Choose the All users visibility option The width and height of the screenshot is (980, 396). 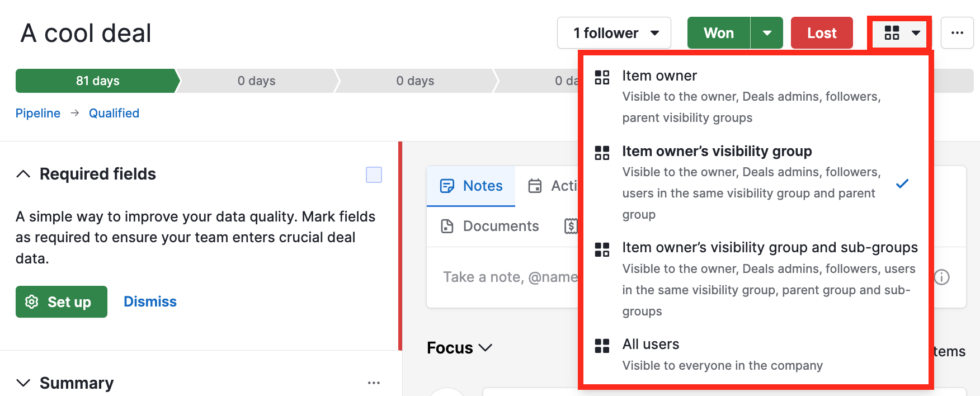point(651,344)
